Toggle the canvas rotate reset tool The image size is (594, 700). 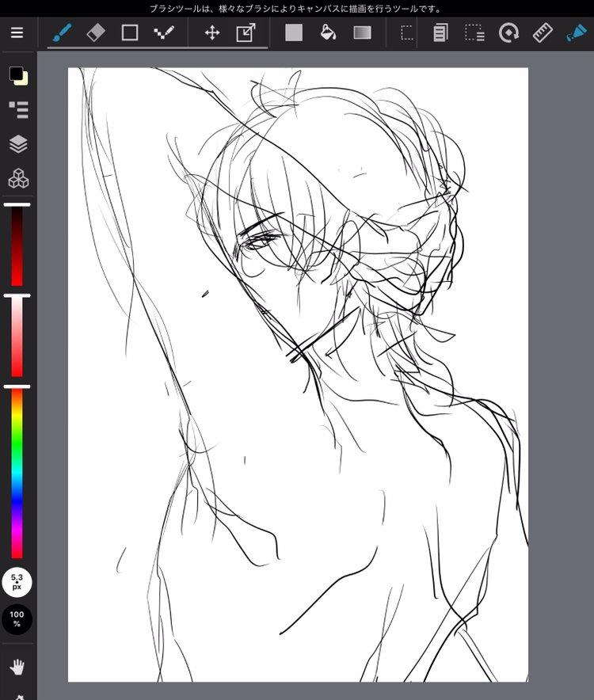tap(508, 32)
